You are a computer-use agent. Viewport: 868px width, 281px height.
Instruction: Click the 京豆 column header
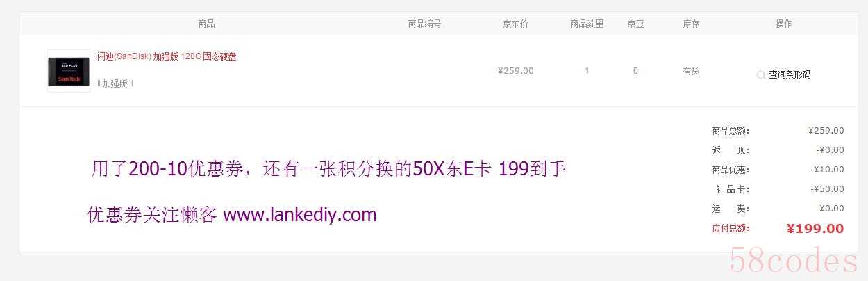coord(635,24)
